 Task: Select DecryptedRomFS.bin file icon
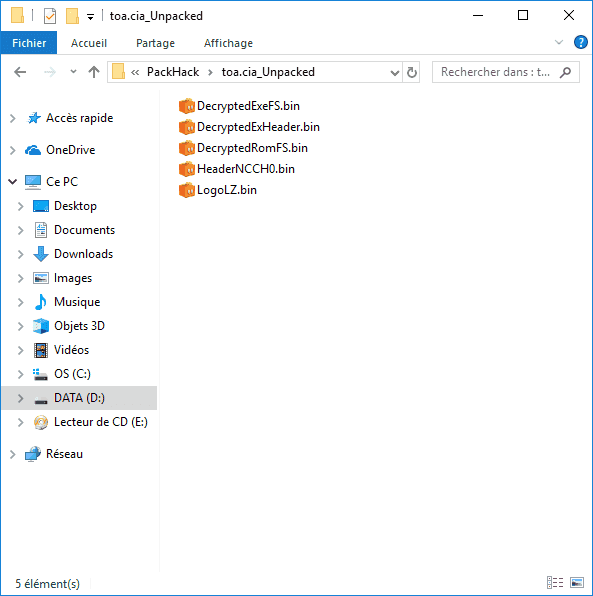187,148
